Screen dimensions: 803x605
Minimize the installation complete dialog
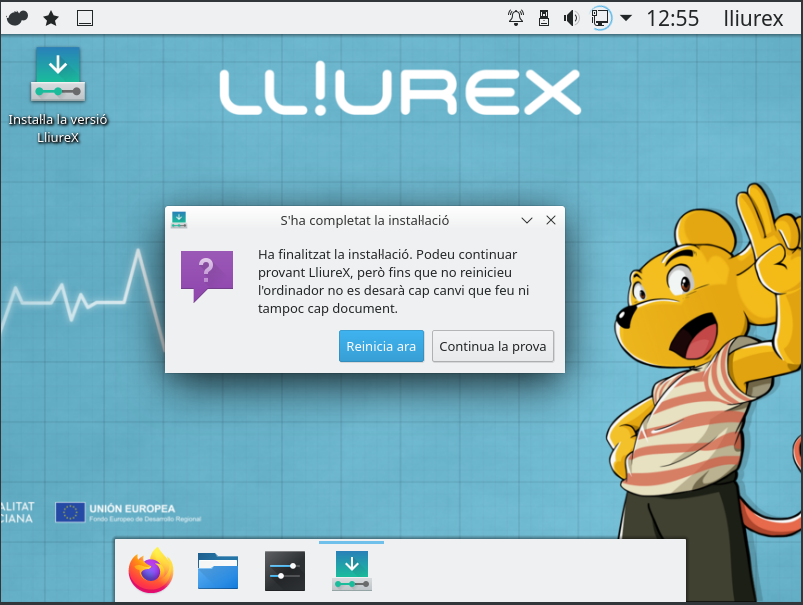click(x=526, y=220)
